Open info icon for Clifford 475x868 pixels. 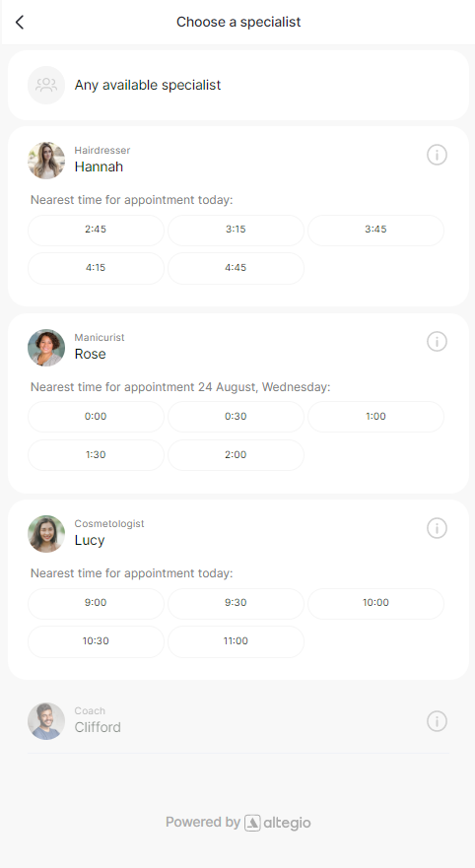437,721
